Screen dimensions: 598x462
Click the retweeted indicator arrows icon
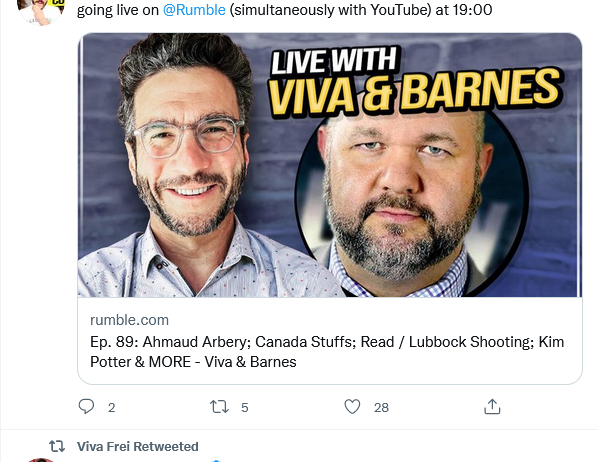(57, 446)
